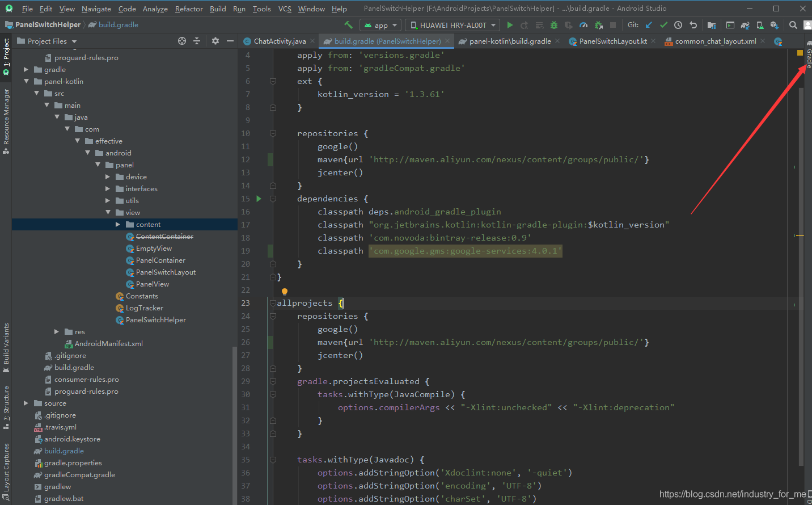Expand the interfaces folder
This screenshot has height=505, width=812.
(108, 188)
